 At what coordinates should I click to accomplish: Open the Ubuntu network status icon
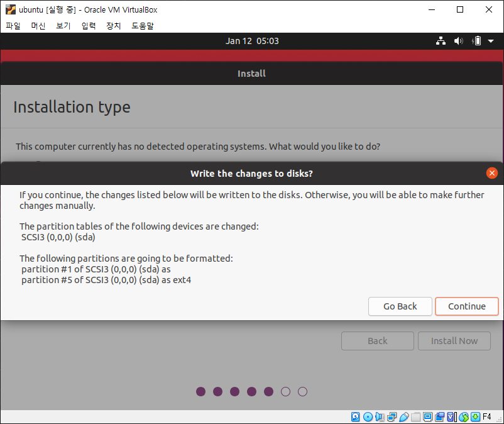441,41
